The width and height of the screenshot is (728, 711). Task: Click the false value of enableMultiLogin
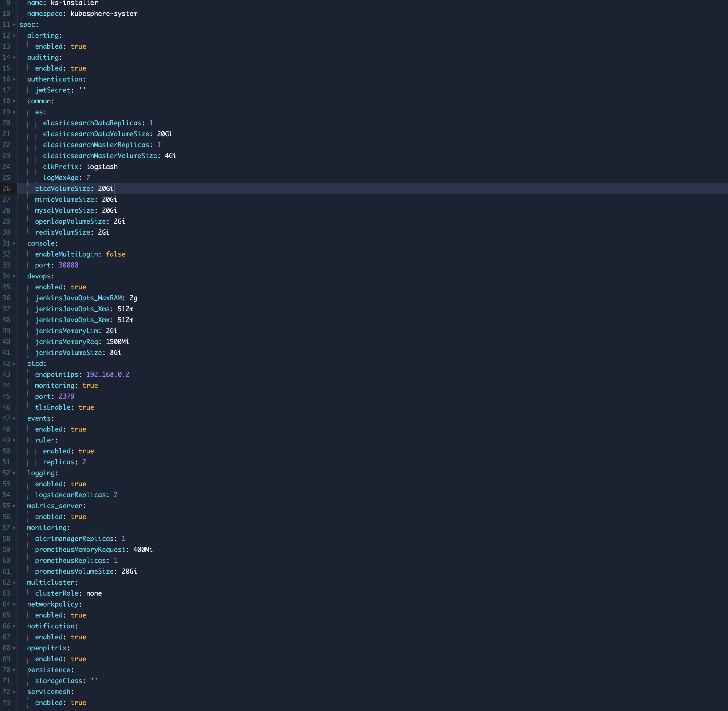pyautogui.click(x=116, y=254)
